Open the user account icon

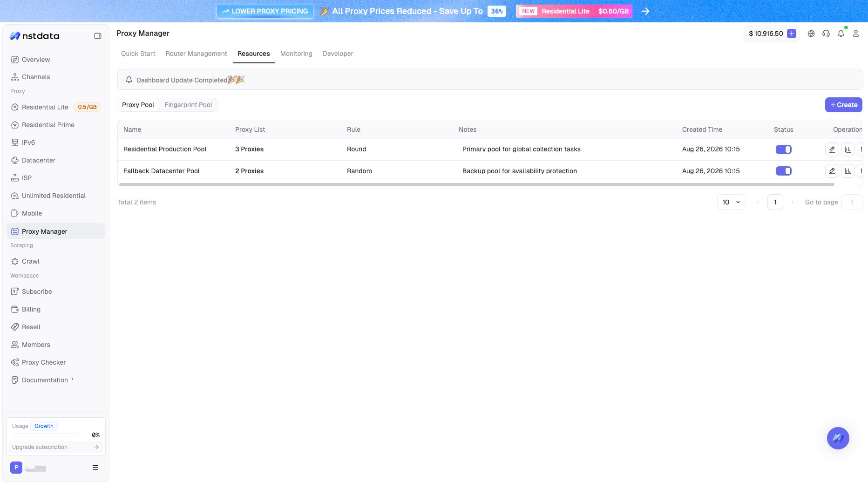856,34
